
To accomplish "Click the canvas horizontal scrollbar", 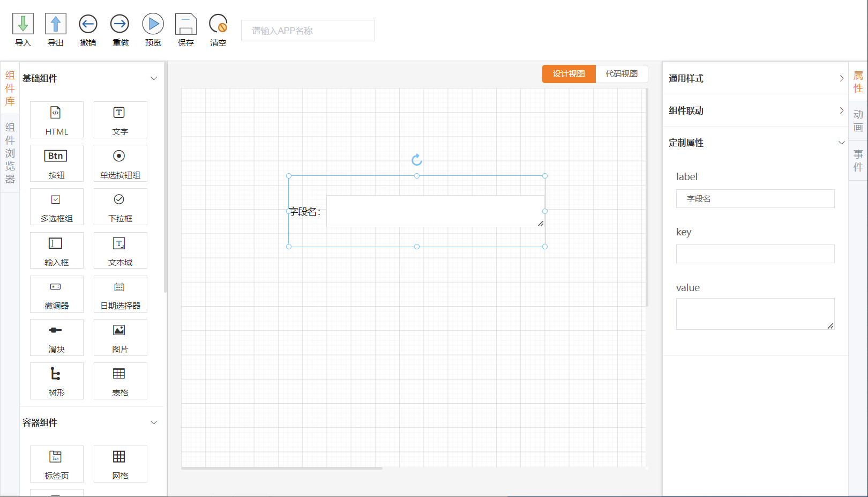I will 282,468.
